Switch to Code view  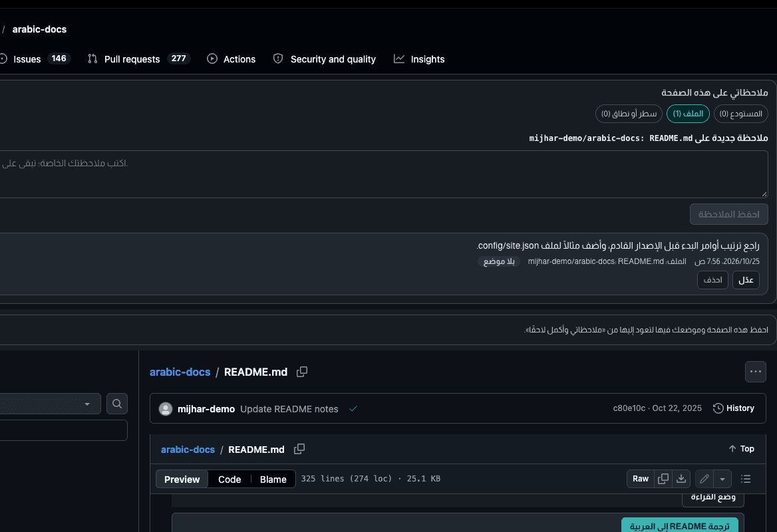[230, 479]
